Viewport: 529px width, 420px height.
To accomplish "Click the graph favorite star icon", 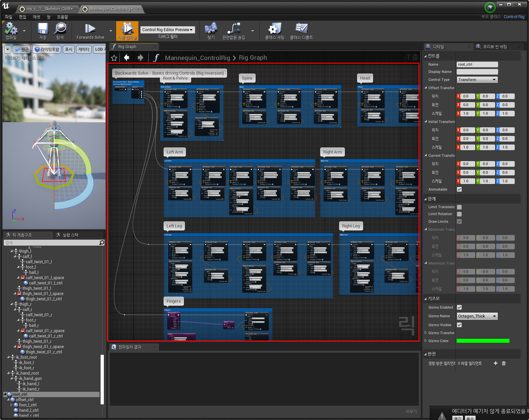I will (x=114, y=58).
